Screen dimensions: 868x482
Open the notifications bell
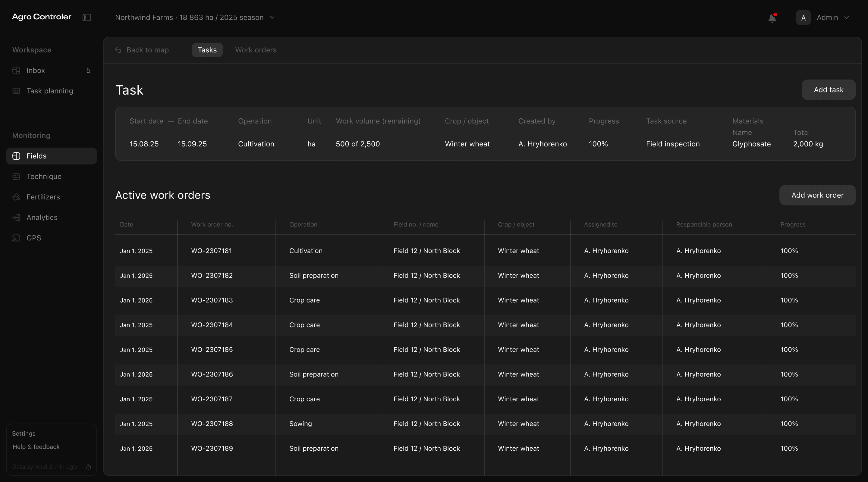[x=772, y=18]
